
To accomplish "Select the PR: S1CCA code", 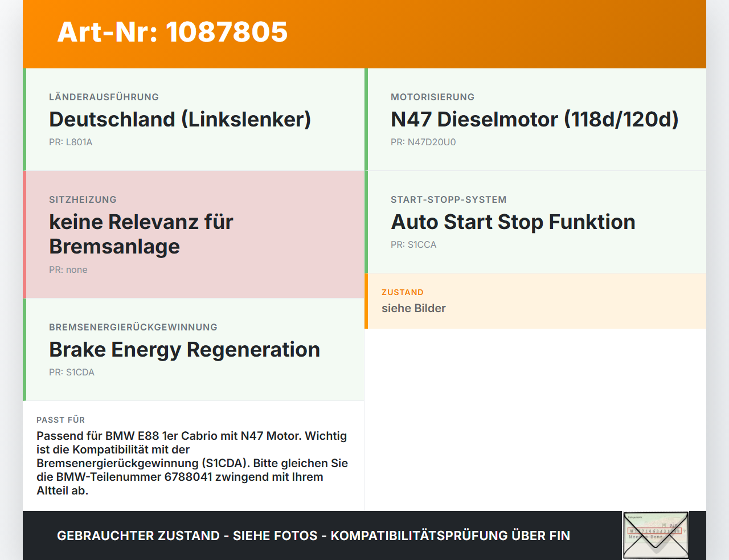I will tap(413, 244).
